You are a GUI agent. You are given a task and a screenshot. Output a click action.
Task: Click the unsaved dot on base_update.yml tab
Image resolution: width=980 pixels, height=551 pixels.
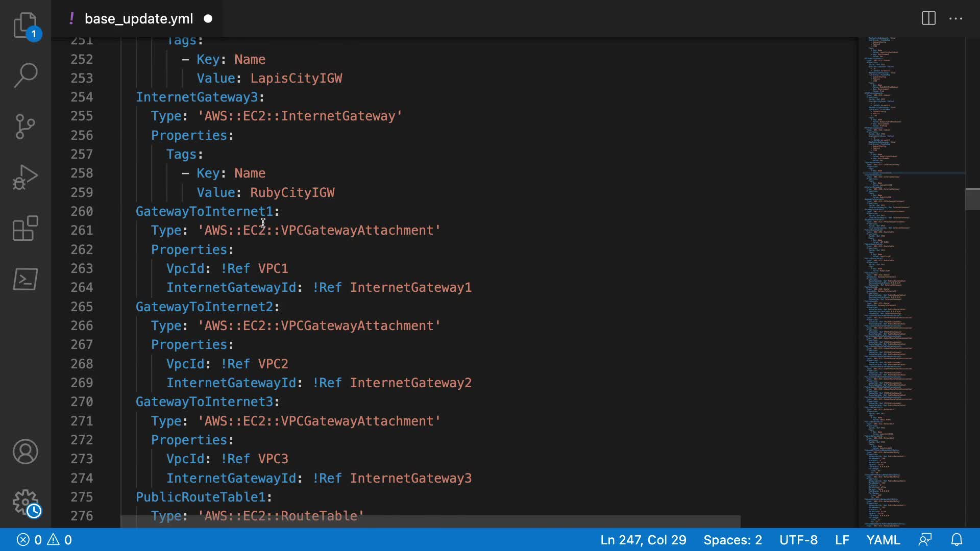tap(208, 19)
